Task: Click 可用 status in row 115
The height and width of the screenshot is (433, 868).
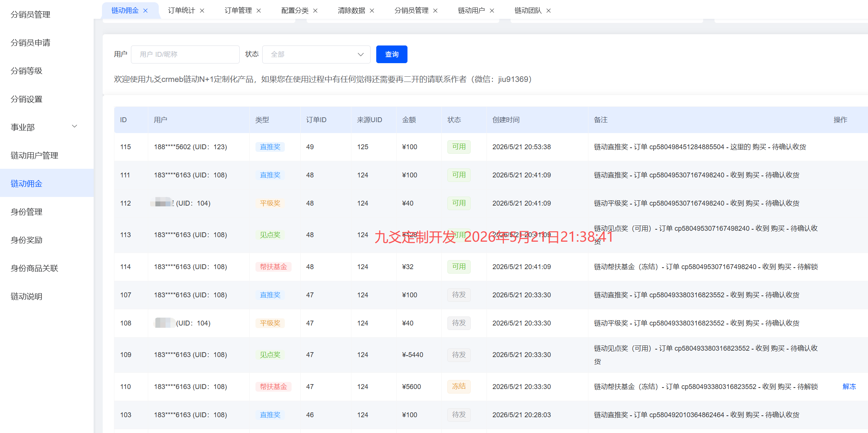Action: point(459,147)
